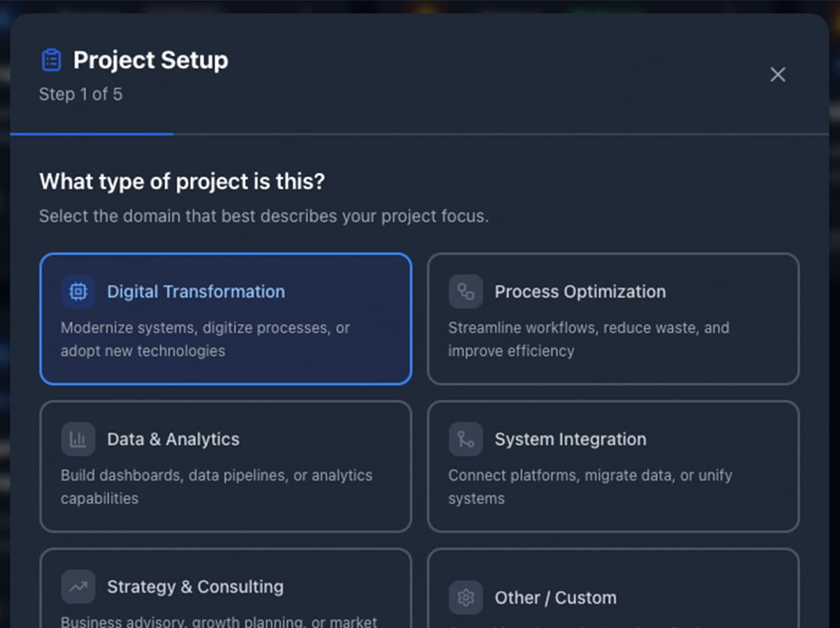Click the Digital Transformation chip icon

click(78, 291)
